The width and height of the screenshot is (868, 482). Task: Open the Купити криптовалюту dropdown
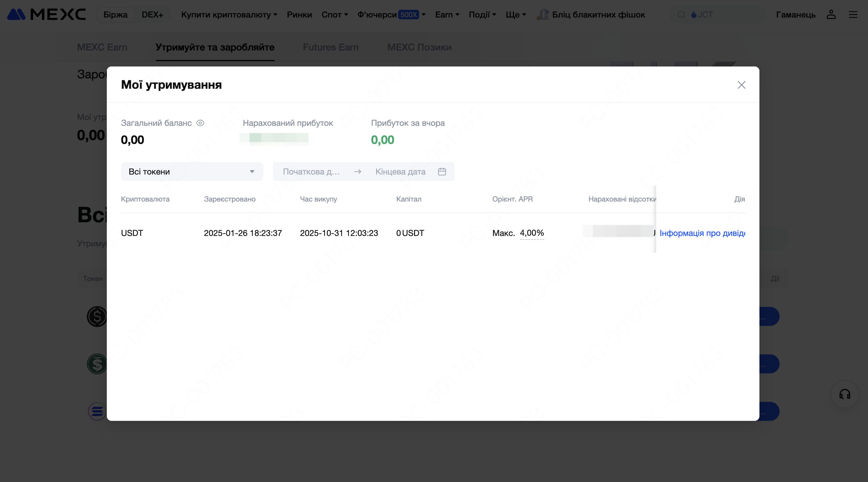[x=229, y=15]
